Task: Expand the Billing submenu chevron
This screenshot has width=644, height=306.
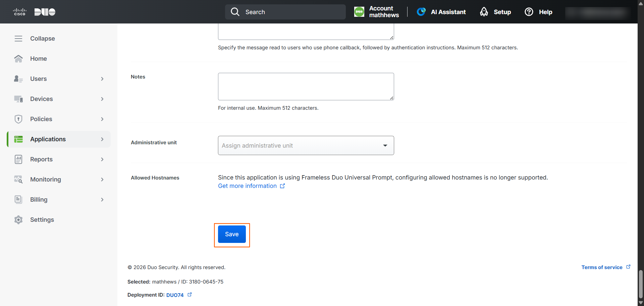Action: (x=102, y=200)
